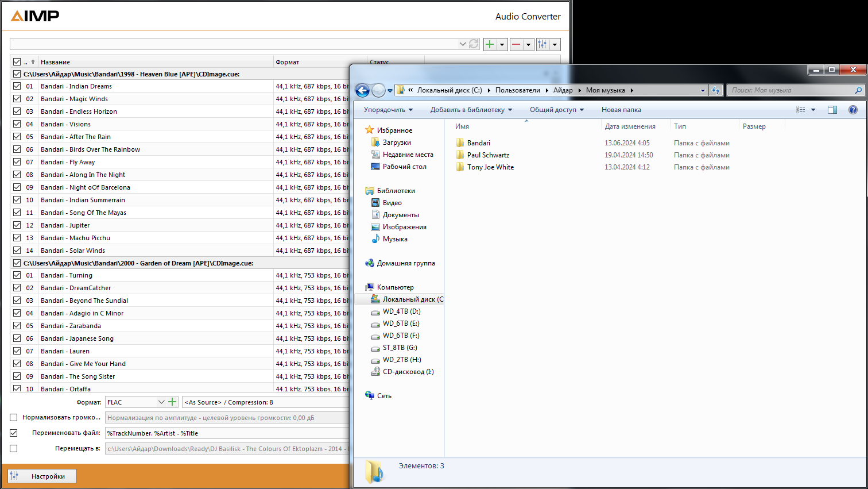Open Загрузки in the navigation pane
This screenshot has width=868, height=489.
pos(397,143)
